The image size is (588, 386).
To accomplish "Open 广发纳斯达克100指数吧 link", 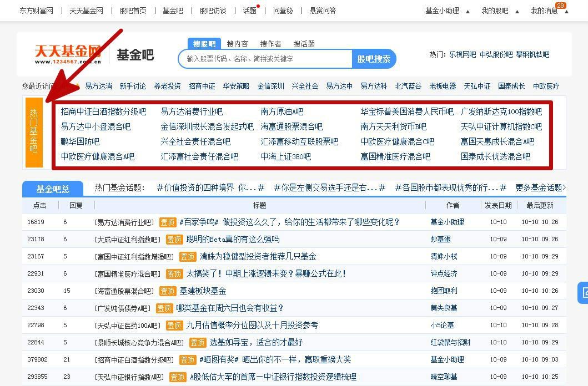I will click(x=501, y=111).
